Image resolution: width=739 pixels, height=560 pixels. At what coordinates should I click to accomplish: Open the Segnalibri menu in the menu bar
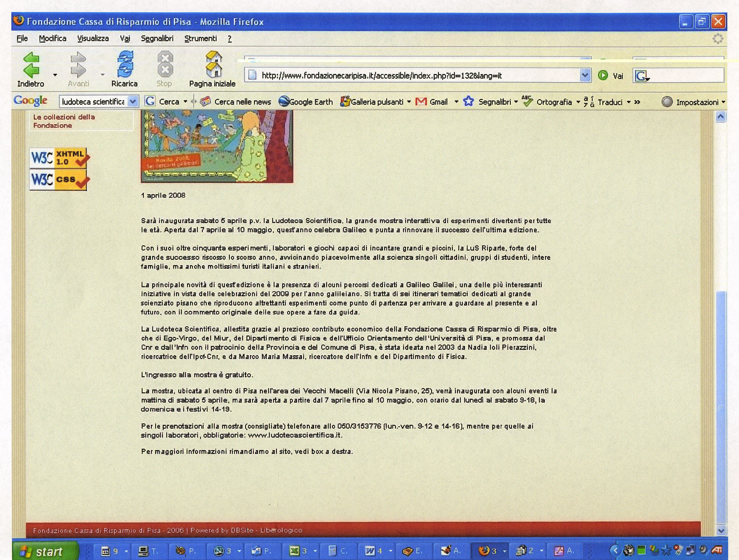[157, 38]
